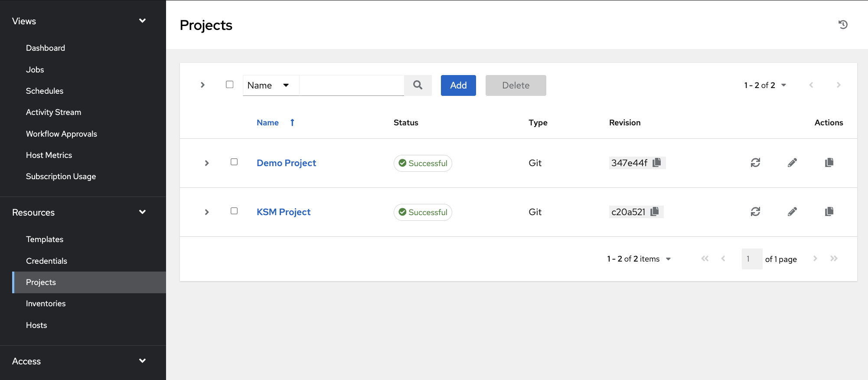Click the Add button

tap(458, 85)
